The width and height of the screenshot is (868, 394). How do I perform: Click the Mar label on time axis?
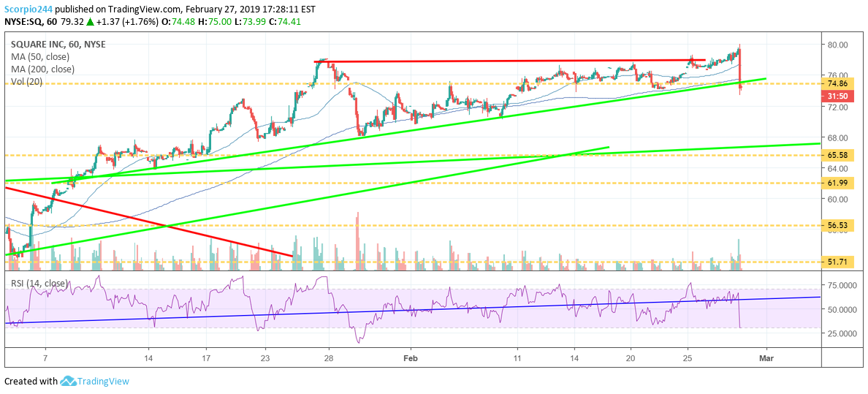(766, 358)
